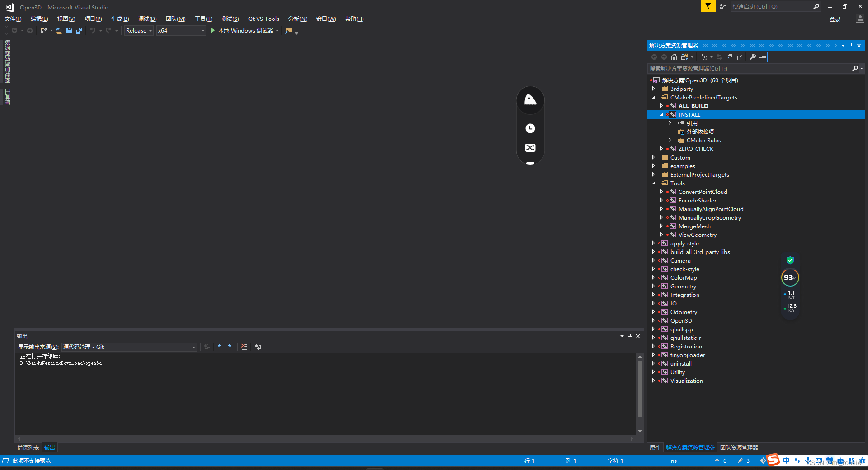The height and width of the screenshot is (470, 868).
Task: Click the top icon on floating widget
Action: coord(530,100)
